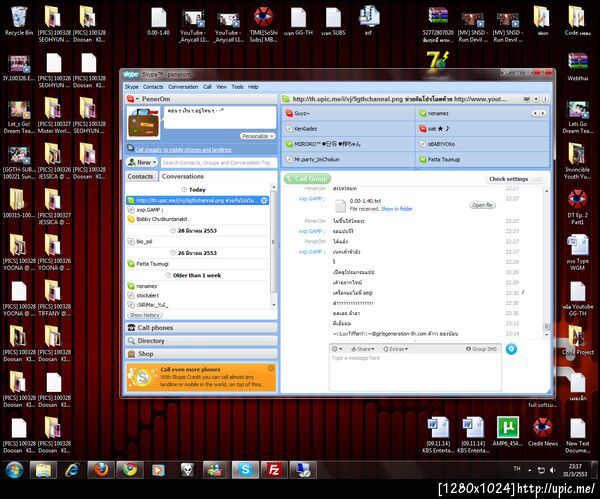Click the Show in folder link
Screen dimensions: 600x499
point(396,208)
